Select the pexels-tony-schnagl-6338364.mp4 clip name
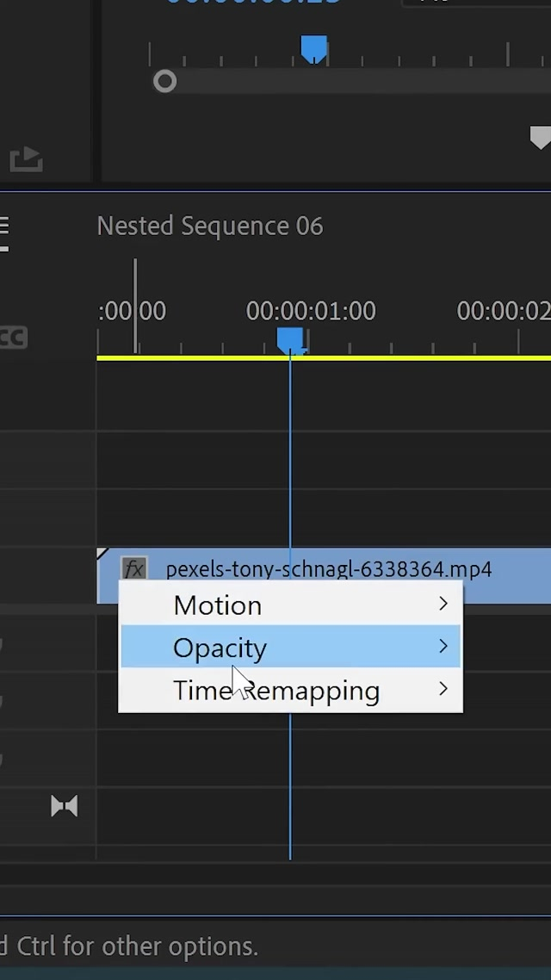 tap(328, 569)
